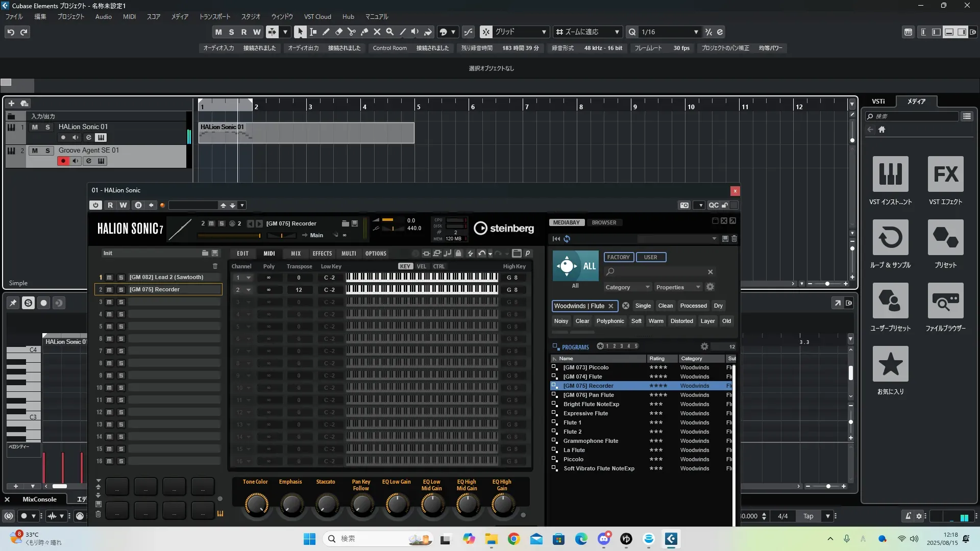Open Loops & Samples media tile
980x551 pixels.
pos(890,238)
